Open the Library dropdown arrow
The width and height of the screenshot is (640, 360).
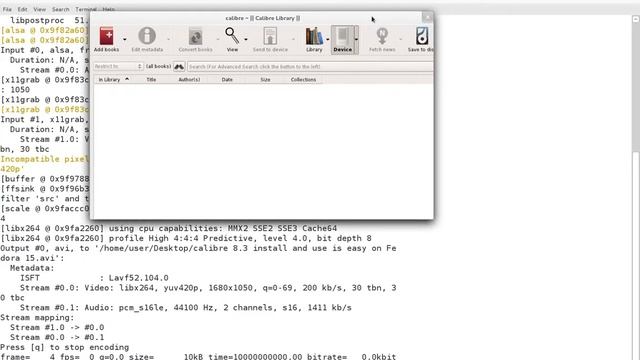tap(328, 39)
